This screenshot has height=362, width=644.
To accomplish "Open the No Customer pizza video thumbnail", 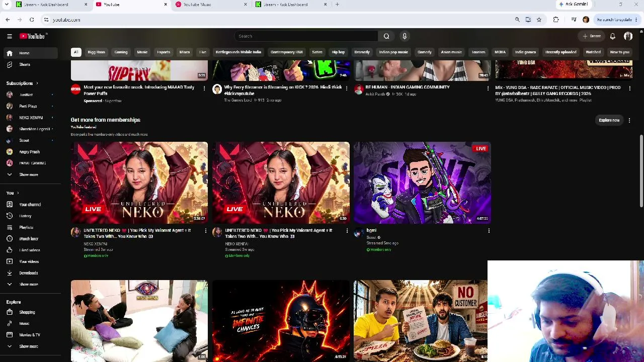I will (420, 321).
